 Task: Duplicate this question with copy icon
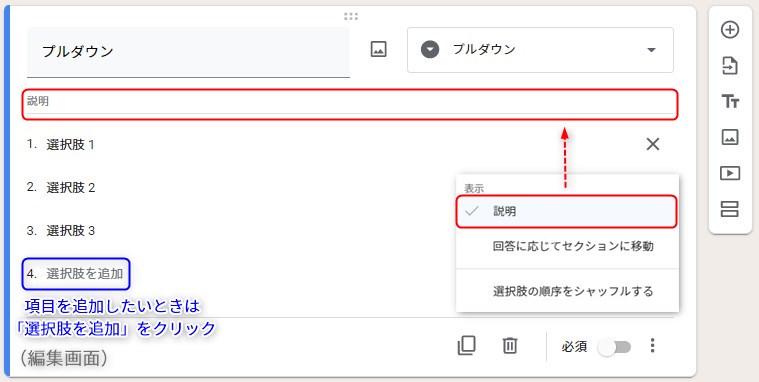coord(467,346)
